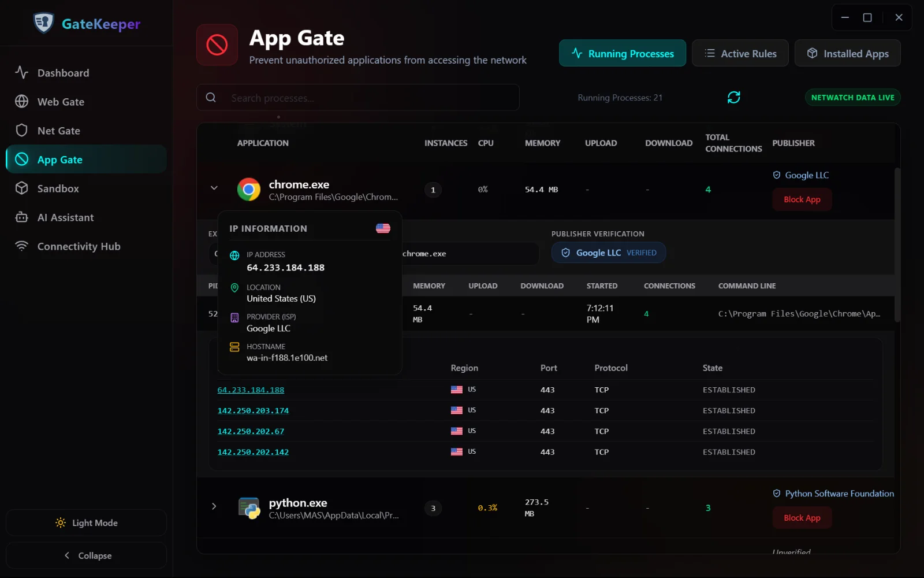Block the chrome.exe app
The height and width of the screenshot is (578, 924).
coord(802,199)
